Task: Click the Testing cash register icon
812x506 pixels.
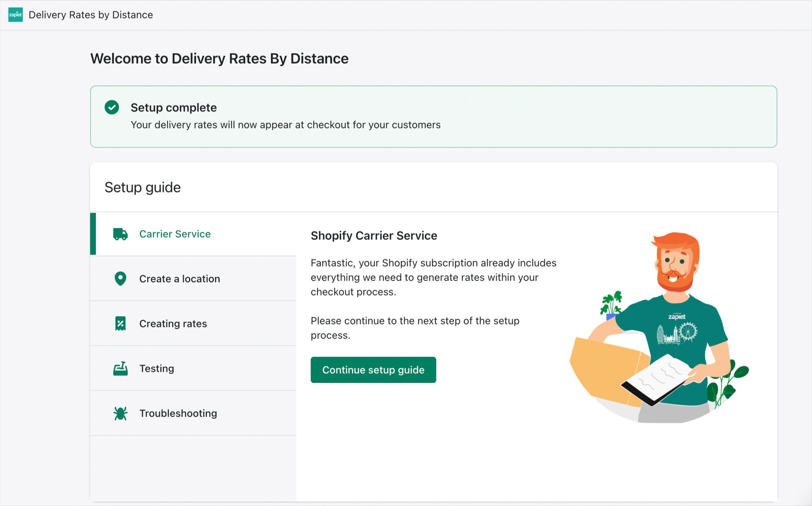Action: click(x=120, y=368)
